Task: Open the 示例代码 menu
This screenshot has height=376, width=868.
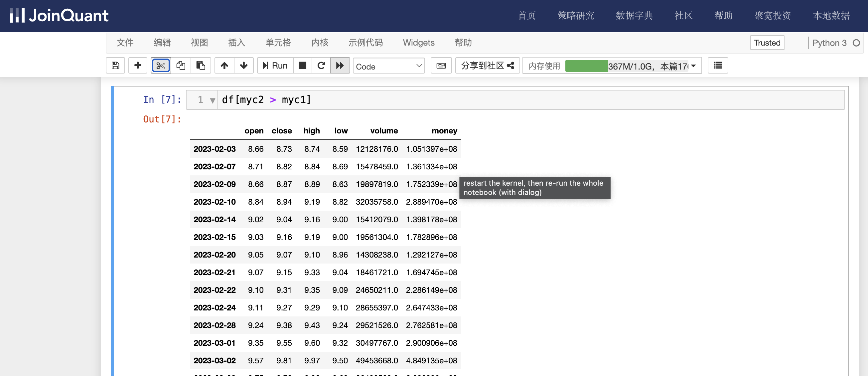Action: click(365, 43)
